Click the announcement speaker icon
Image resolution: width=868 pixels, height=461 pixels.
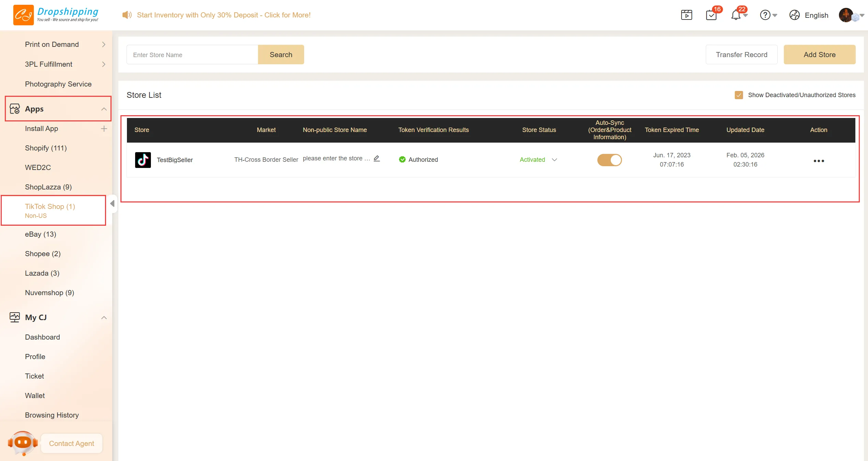click(127, 15)
